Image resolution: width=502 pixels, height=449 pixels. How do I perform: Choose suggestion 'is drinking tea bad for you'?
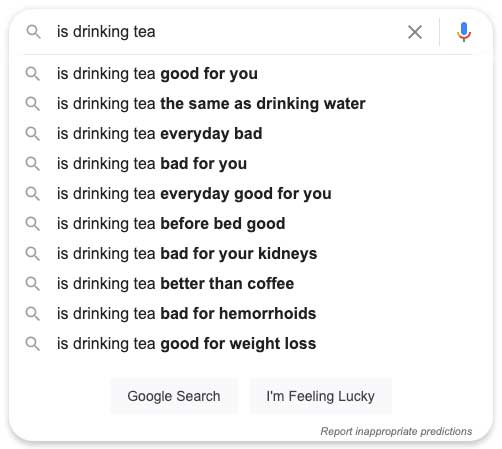coord(248,164)
